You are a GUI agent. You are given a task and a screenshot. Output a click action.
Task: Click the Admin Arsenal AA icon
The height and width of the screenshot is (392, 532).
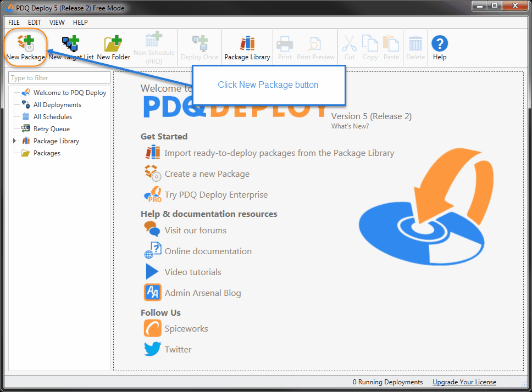coord(153,293)
